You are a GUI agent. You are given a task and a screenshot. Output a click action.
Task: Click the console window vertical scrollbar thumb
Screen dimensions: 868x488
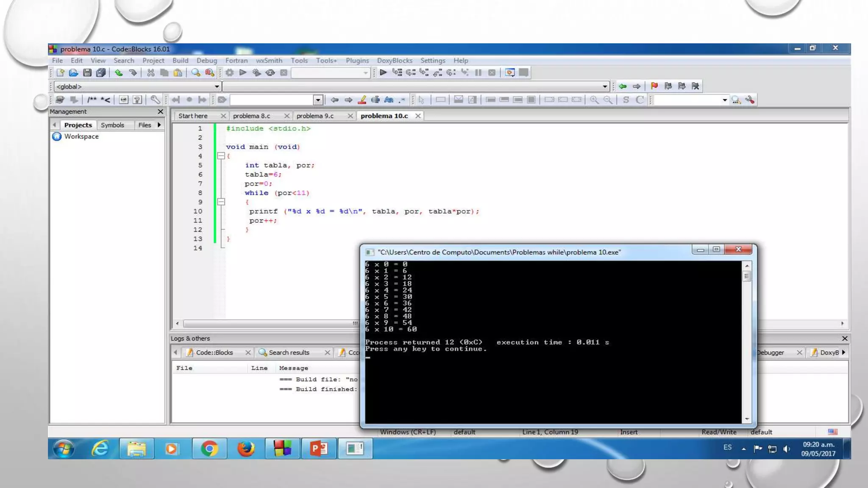tap(747, 276)
